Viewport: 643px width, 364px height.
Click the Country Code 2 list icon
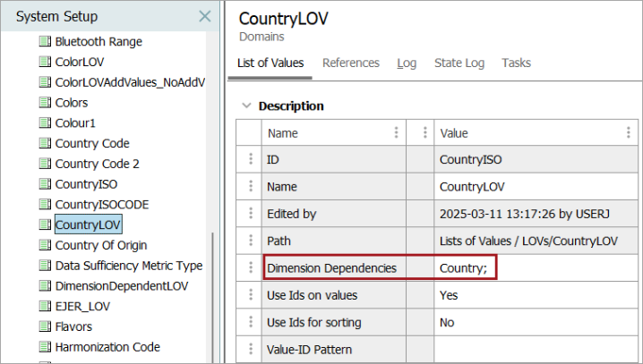(x=45, y=164)
